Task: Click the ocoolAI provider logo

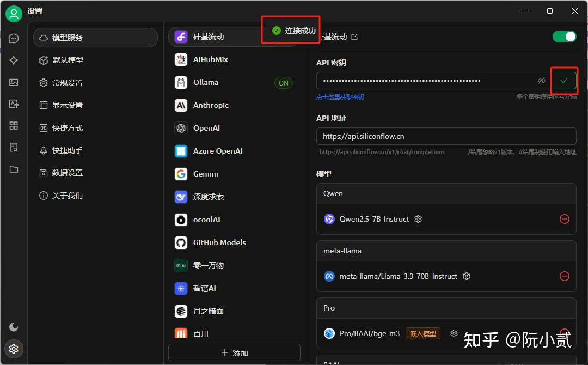Action: click(x=181, y=220)
